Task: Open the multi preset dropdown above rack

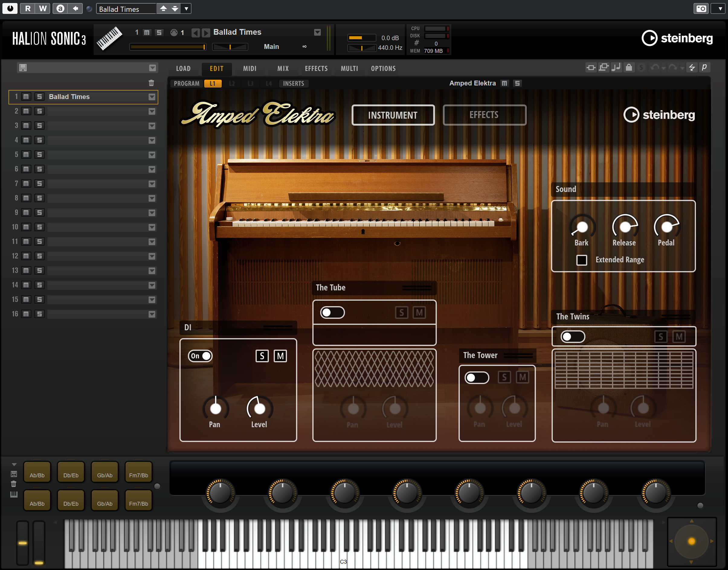Action: click(x=153, y=68)
